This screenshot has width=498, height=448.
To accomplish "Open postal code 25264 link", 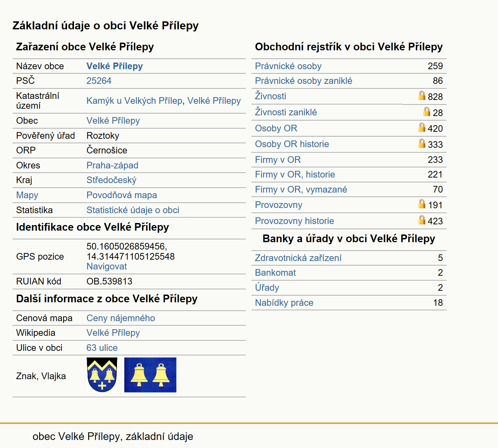I will pos(99,81).
